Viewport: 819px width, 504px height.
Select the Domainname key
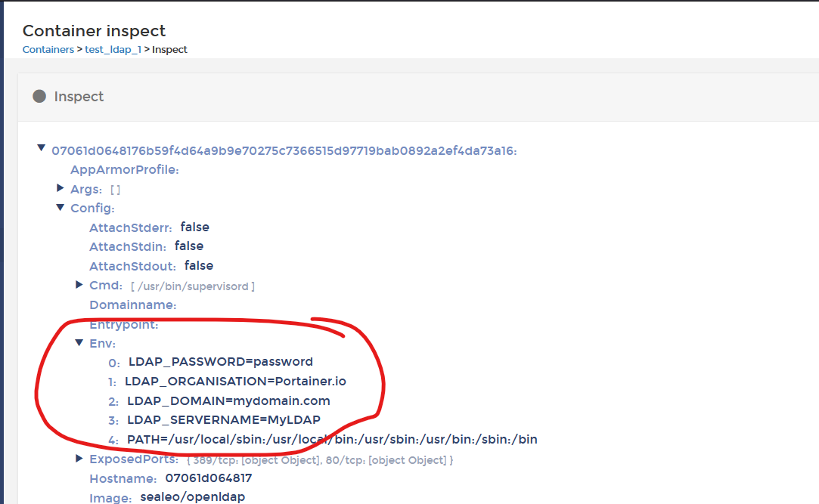click(132, 305)
